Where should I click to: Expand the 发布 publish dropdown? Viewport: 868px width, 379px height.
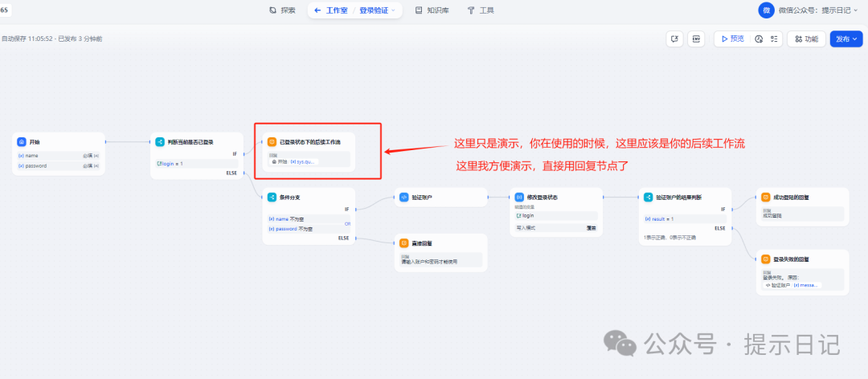tap(845, 39)
